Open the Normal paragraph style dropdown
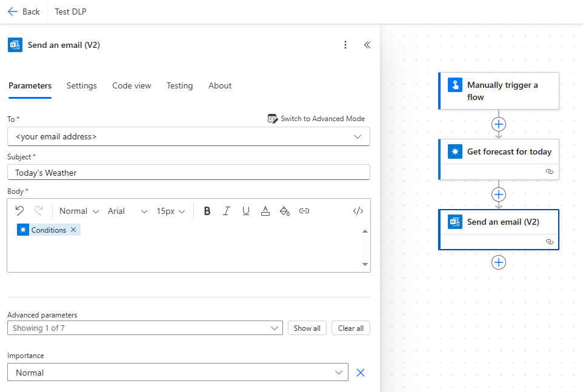This screenshot has width=583, height=392. 79,211
